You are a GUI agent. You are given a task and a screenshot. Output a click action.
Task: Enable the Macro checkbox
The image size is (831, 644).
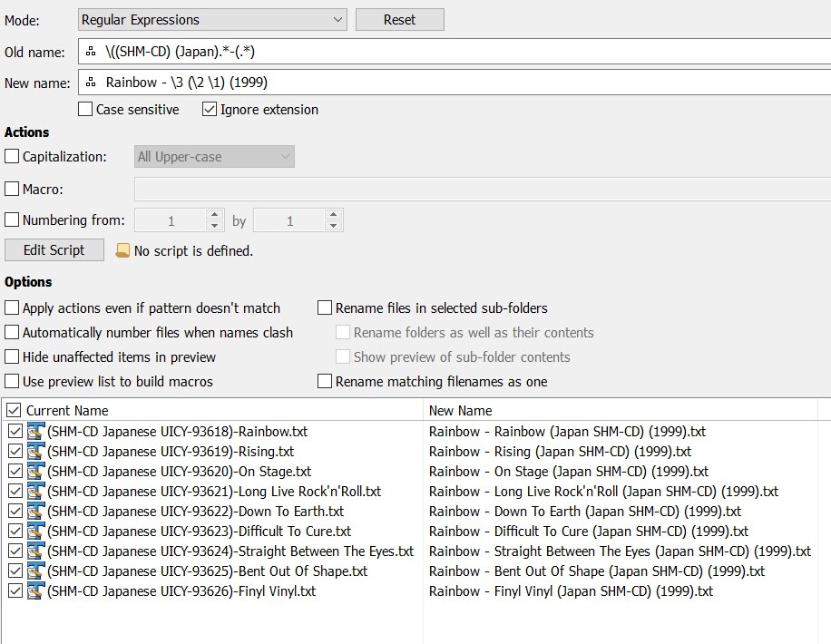point(12,189)
